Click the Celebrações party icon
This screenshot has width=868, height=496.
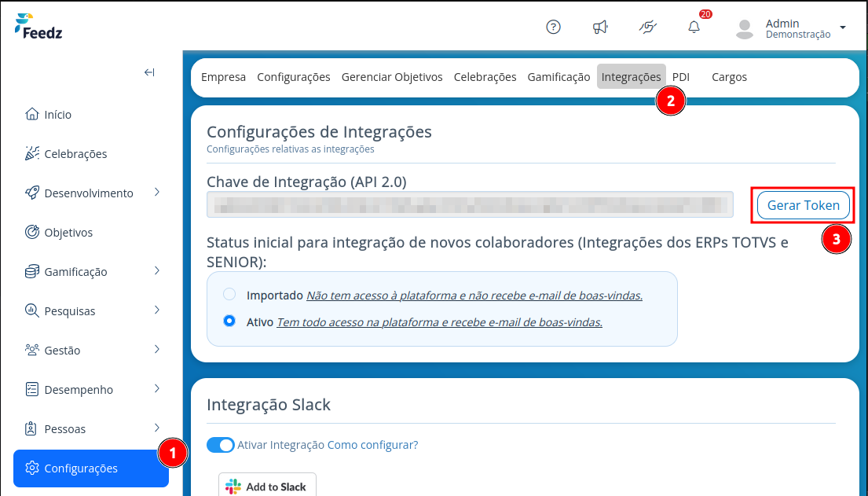(32, 153)
